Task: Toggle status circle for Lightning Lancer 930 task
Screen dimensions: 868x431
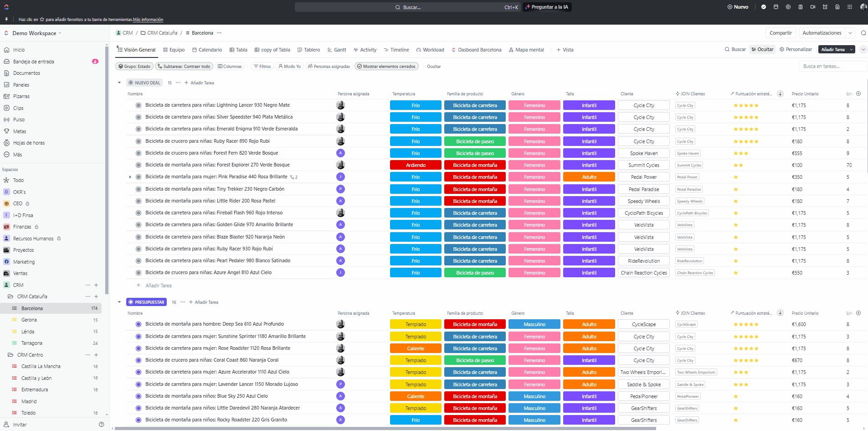Action: pos(139,105)
